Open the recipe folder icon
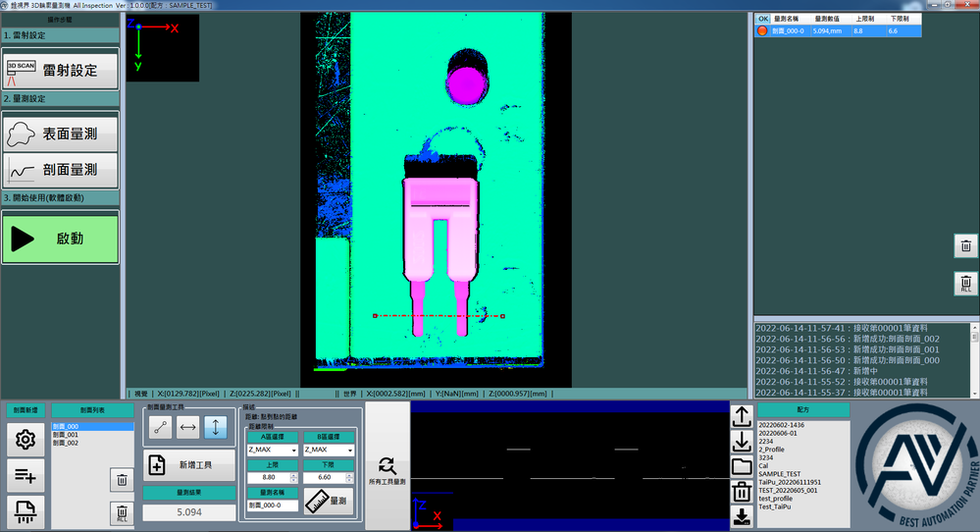Screen dimensions: 980x532 (x=743, y=466)
